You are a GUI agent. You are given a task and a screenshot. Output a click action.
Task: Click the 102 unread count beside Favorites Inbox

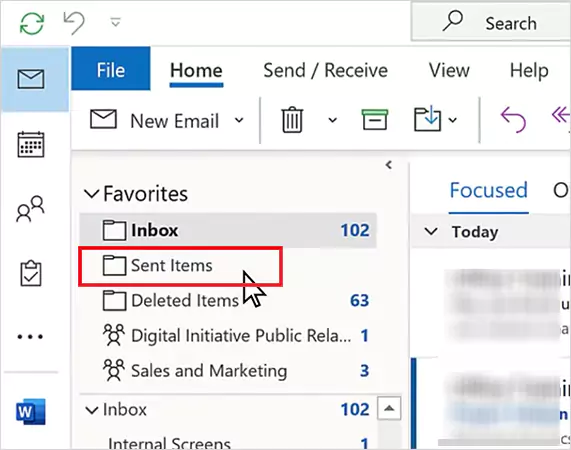[355, 230]
